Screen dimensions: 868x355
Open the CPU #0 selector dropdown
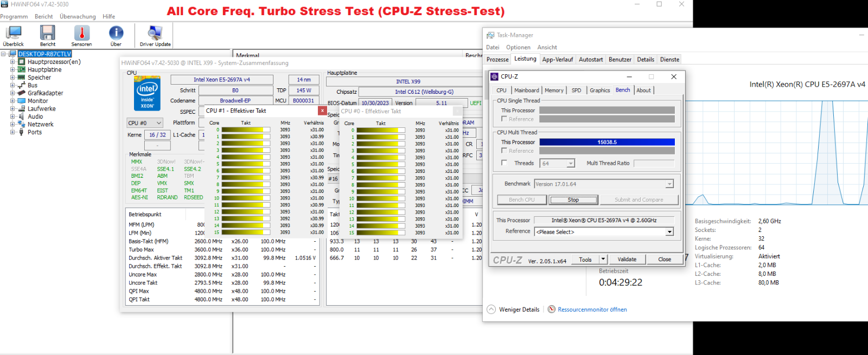(145, 123)
